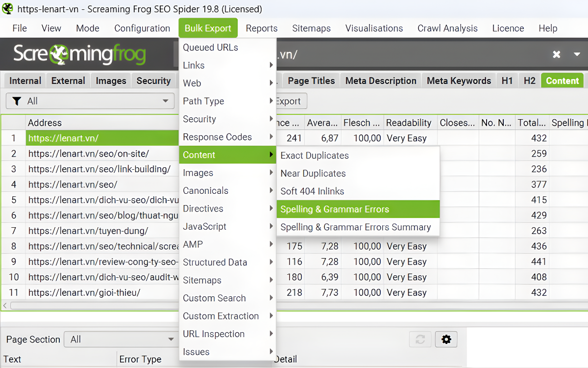
Task: Switch to the Images tab
Action: pos(111,81)
